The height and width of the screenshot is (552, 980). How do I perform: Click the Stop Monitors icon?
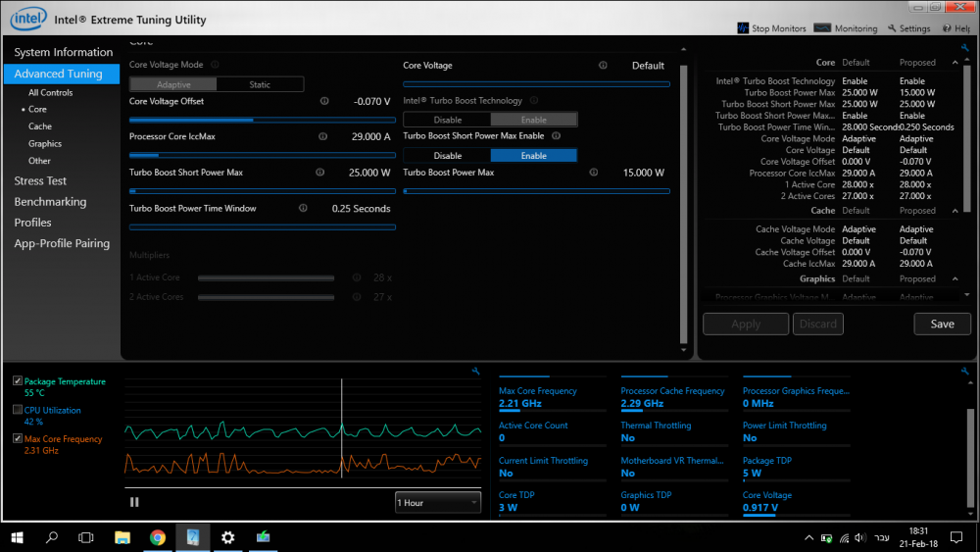click(x=743, y=28)
